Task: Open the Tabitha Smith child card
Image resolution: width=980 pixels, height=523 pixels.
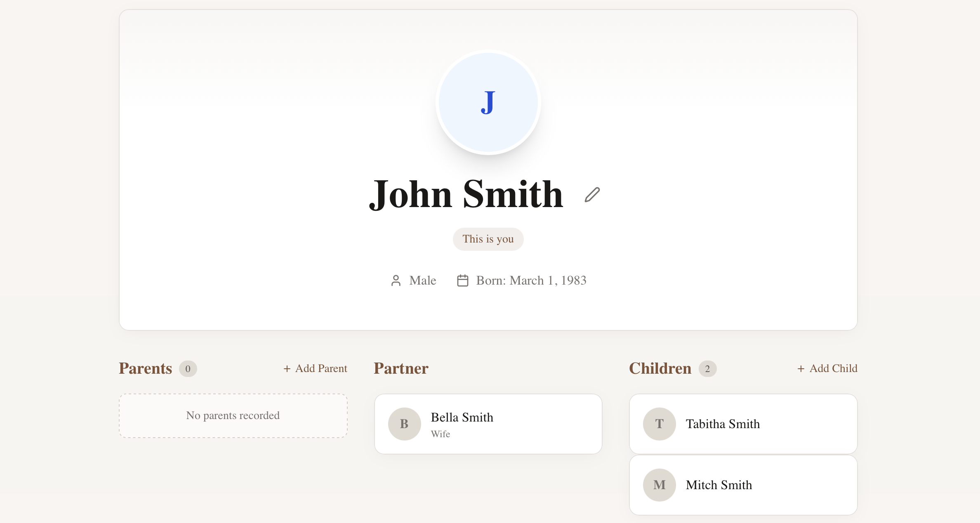Action: click(x=743, y=424)
